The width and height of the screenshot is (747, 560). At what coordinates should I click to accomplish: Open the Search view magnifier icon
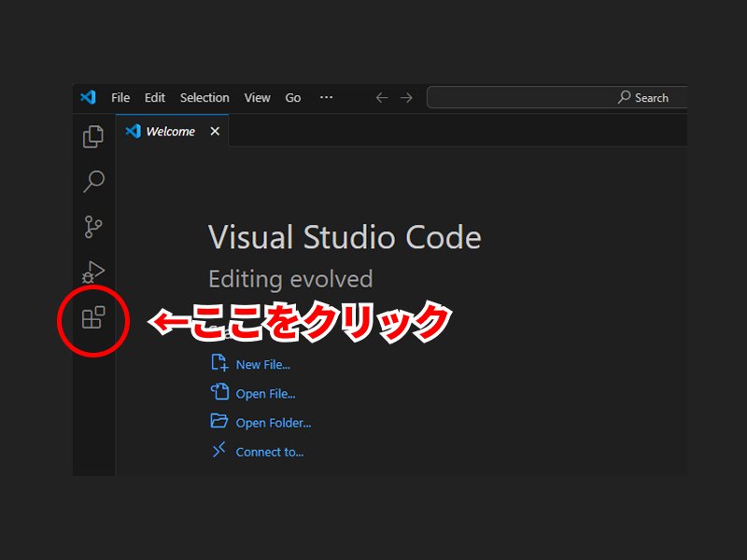click(x=94, y=181)
